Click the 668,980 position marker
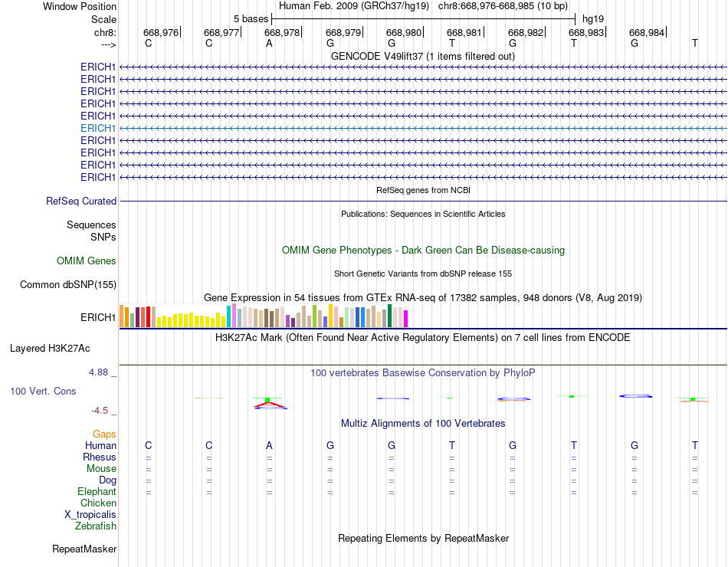 click(x=404, y=32)
